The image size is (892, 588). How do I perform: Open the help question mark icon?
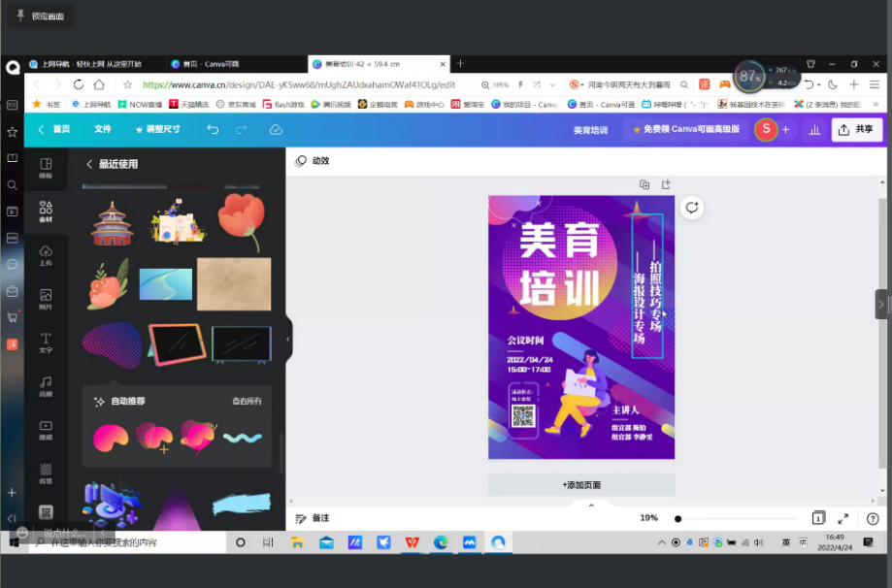[873, 519]
